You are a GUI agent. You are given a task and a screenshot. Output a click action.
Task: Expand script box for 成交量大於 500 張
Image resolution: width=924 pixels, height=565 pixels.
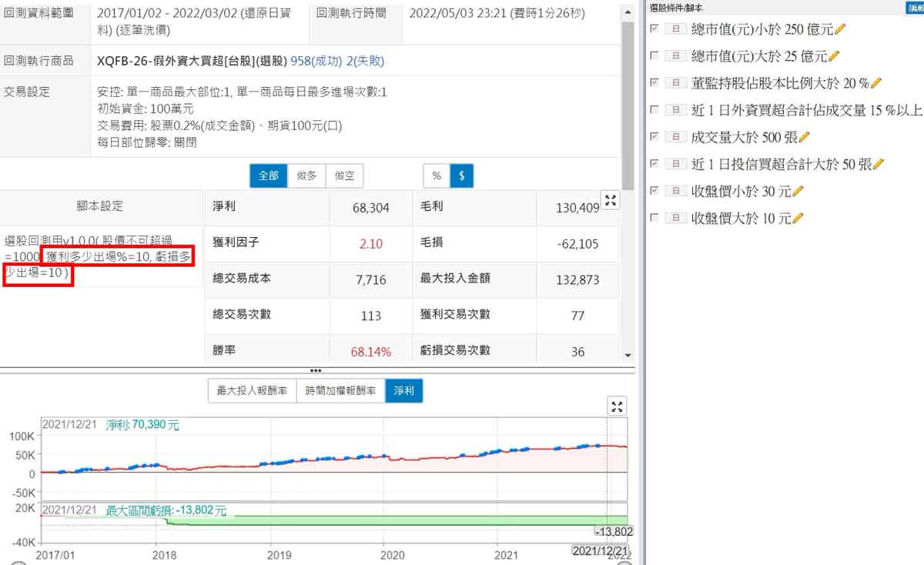675,137
